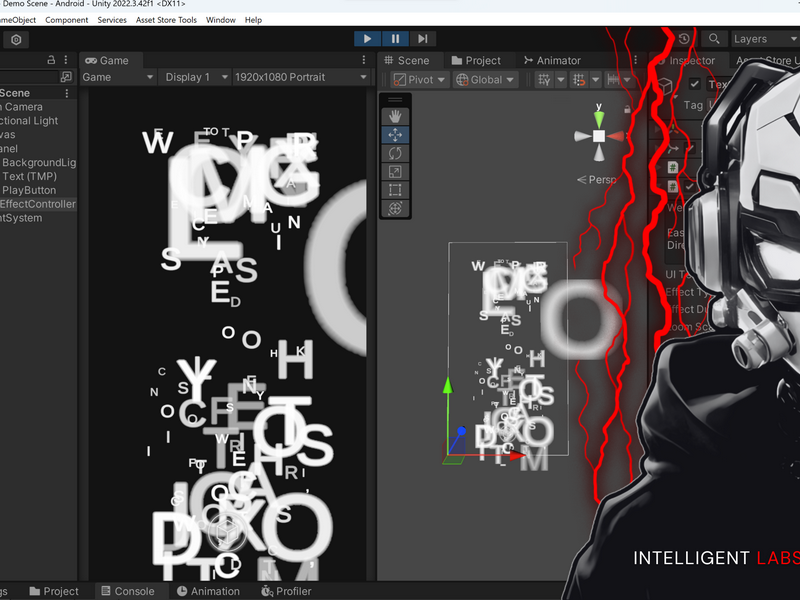The image size is (800, 600).
Task: Expand the grid visibility options arrow
Action: point(560,80)
